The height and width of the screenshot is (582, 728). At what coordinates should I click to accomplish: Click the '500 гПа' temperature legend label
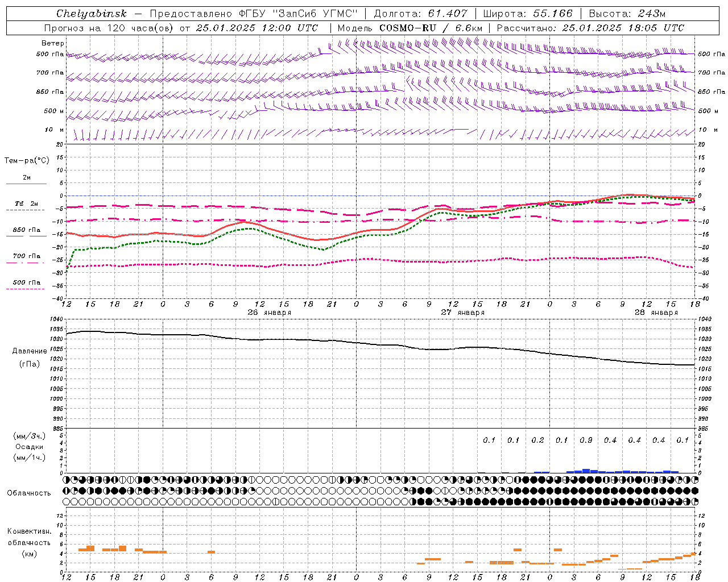pos(26,282)
